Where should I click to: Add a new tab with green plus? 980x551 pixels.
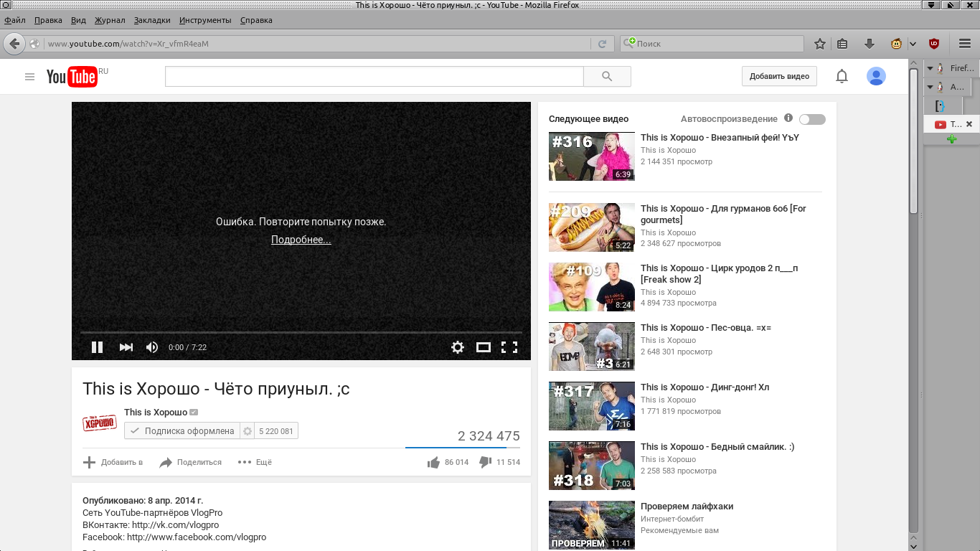(952, 139)
